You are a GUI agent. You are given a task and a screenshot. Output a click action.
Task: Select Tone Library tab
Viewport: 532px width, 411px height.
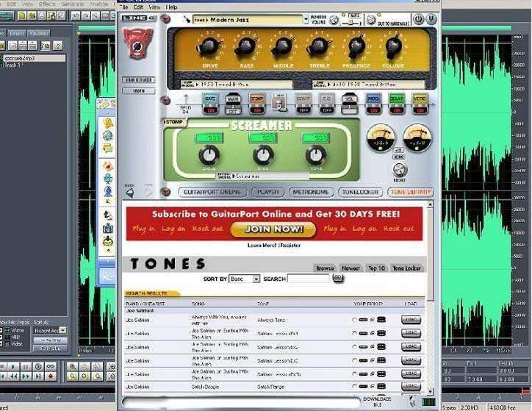click(x=411, y=192)
